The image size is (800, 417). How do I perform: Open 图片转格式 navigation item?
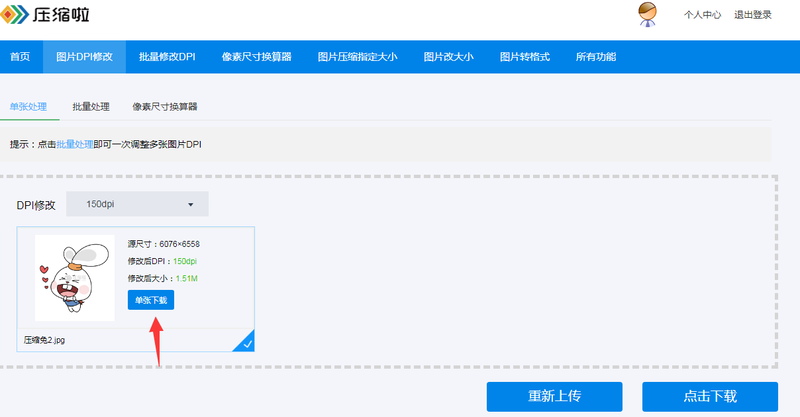pos(524,57)
